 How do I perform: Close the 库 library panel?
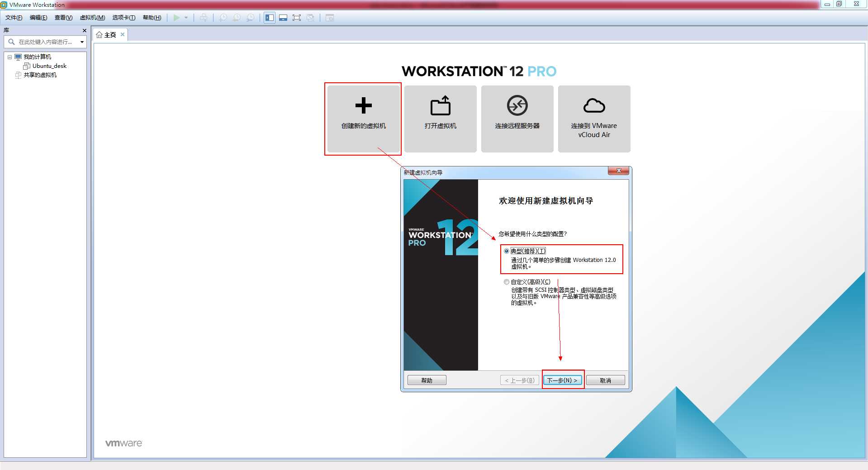(84, 30)
